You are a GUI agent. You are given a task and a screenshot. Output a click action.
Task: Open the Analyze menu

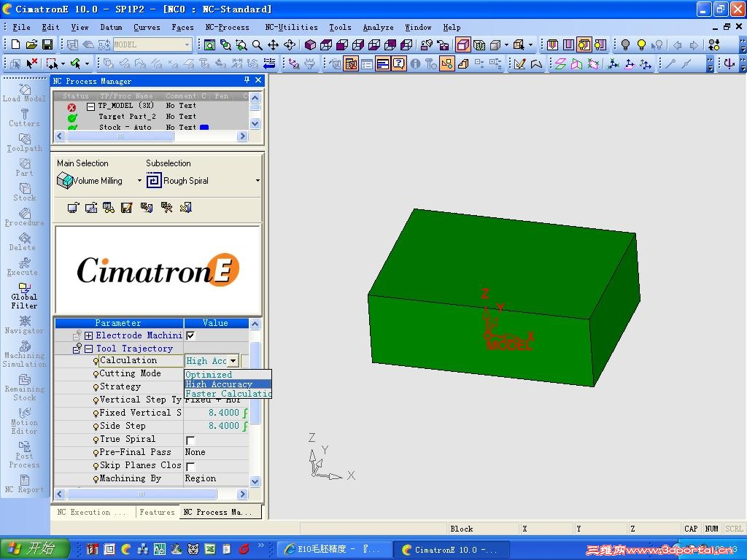[379, 27]
